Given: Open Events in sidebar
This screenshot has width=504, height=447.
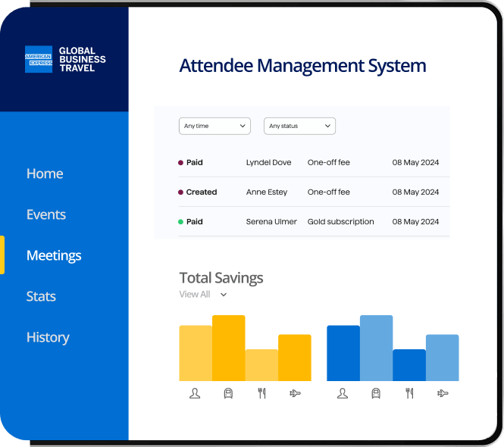Looking at the screenshot, I should (x=46, y=214).
